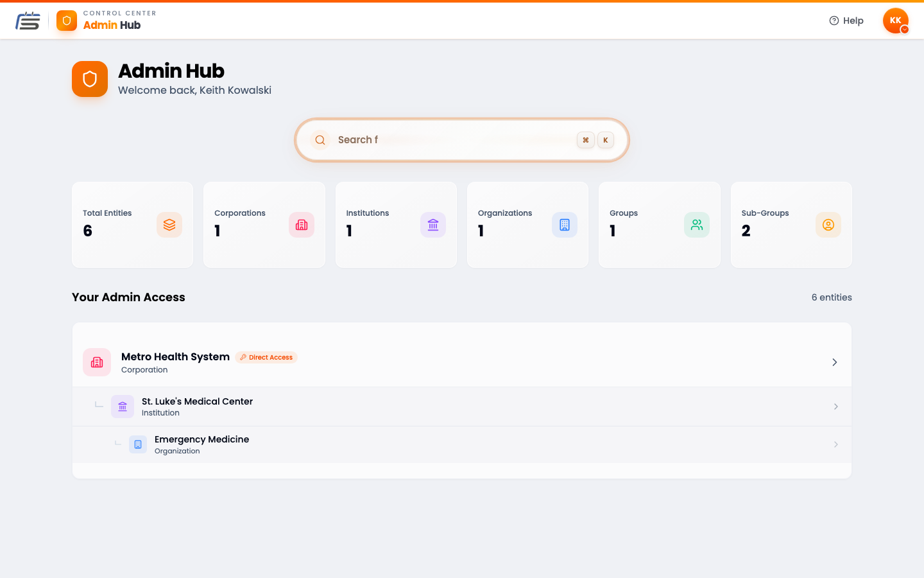The image size is (924, 578).
Task: Click the Sub-Groups value 2
Action: [746, 231]
